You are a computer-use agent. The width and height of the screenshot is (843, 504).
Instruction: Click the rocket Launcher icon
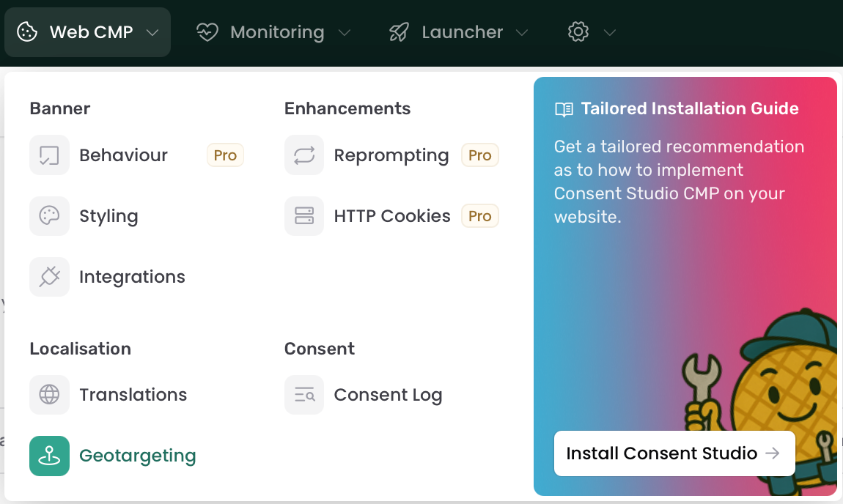(399, 32)
